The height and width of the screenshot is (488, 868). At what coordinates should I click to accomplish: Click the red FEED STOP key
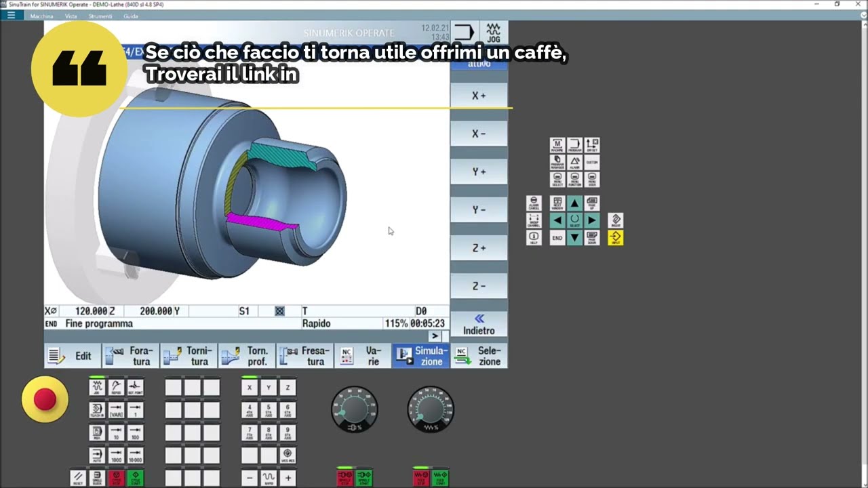(421, 479)
